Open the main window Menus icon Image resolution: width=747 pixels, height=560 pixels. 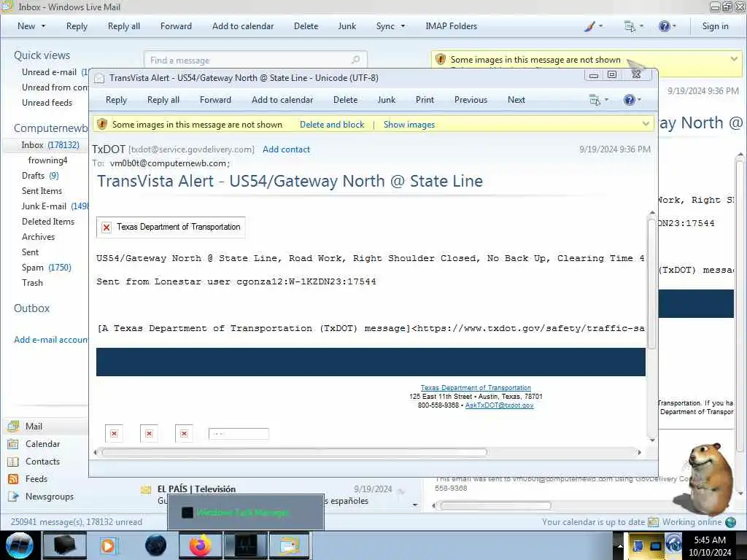pyautogui.click(x=630, y=27)
